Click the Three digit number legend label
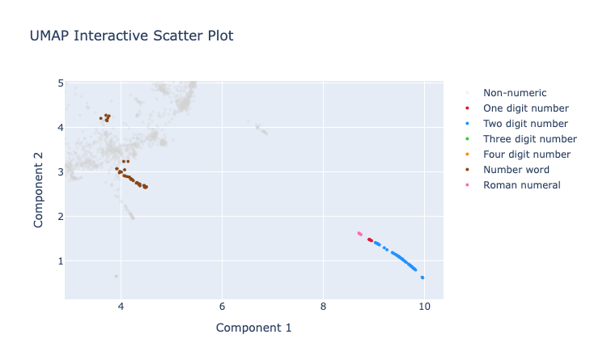The height and width of the screenshot is (364, 590). pyautogui.click(x=530, y=139)
